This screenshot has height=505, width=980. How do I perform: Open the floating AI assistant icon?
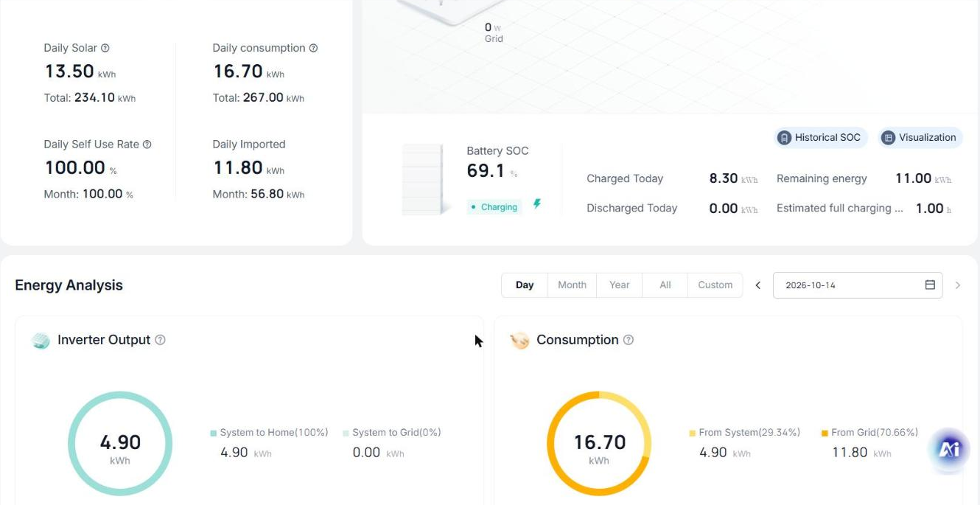tap(949, 448)
